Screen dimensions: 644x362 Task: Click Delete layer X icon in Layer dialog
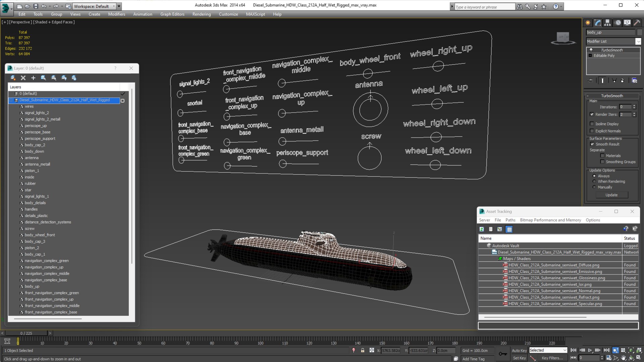23,78
